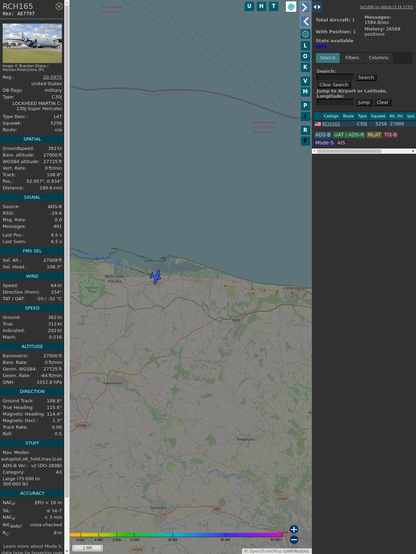Toggle the UAT / ADS-R source label
The width and height of the screenshot is (416, 554).
point(349,135)
